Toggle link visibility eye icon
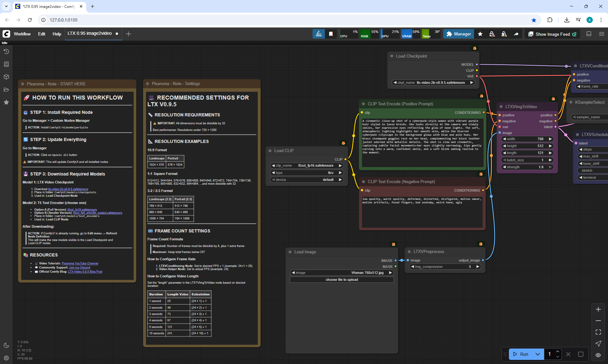The image size is (608, 364). coord(598,355)
